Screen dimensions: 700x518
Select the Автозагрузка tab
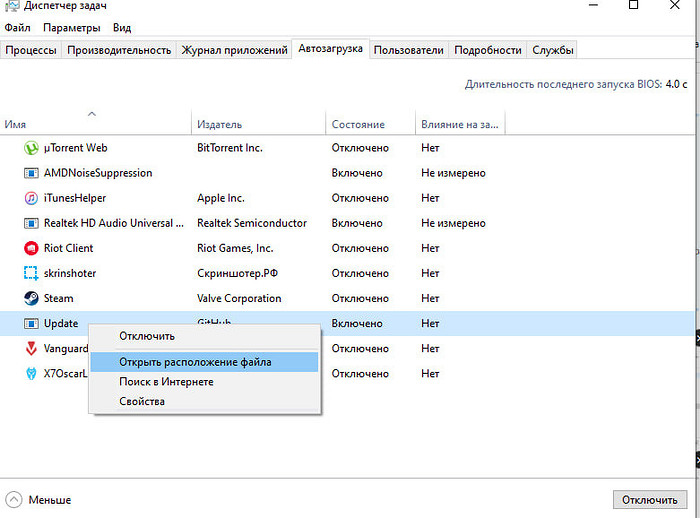click(x=330, y=49)
